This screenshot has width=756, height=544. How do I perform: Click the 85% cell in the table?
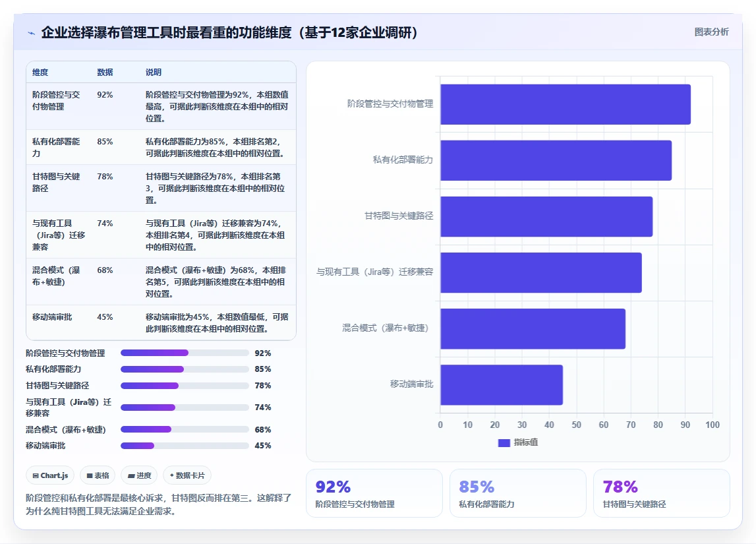(105, 141)
